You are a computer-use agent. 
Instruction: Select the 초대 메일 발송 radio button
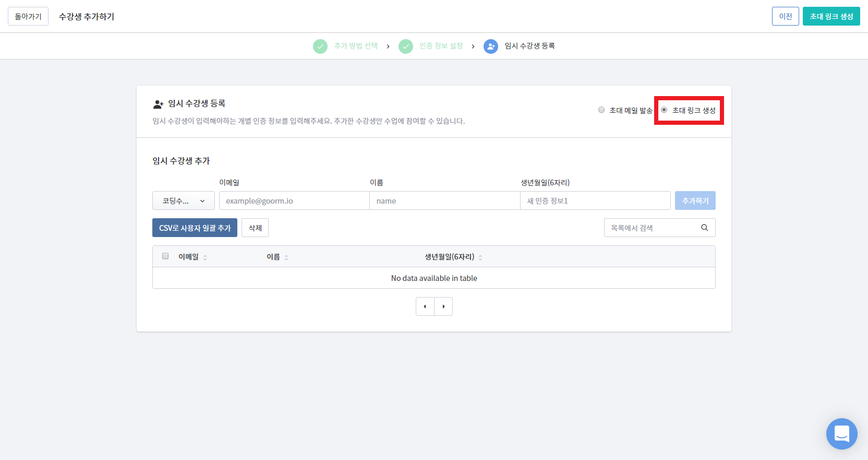pyautogui.click(x=601, y=110)
